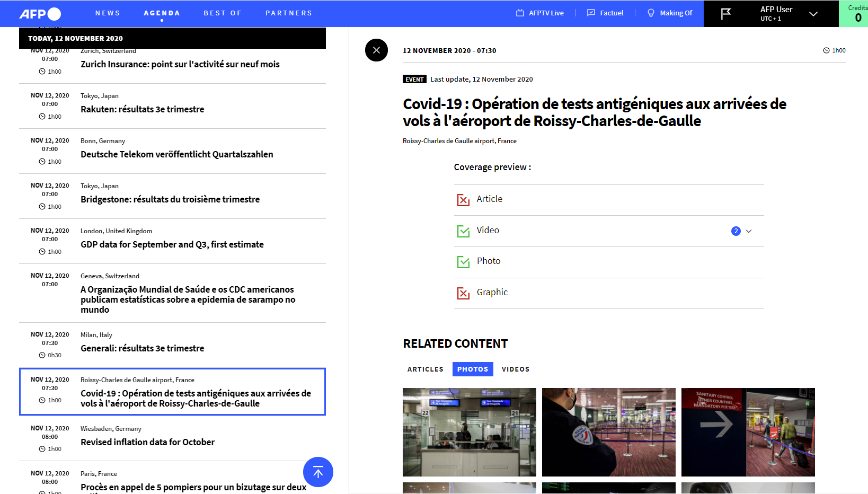Open Organização Mundial de Saúde item
This screenshot has width=868, height=494.
(x=188, y=299)
